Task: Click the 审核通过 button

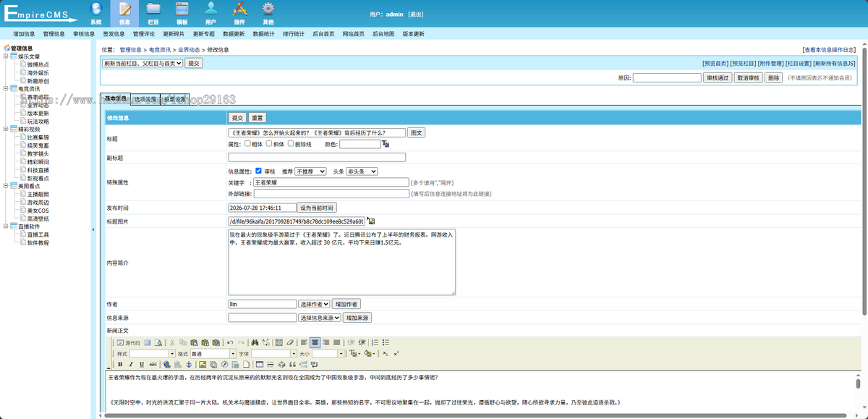Action: click(718, 77)
